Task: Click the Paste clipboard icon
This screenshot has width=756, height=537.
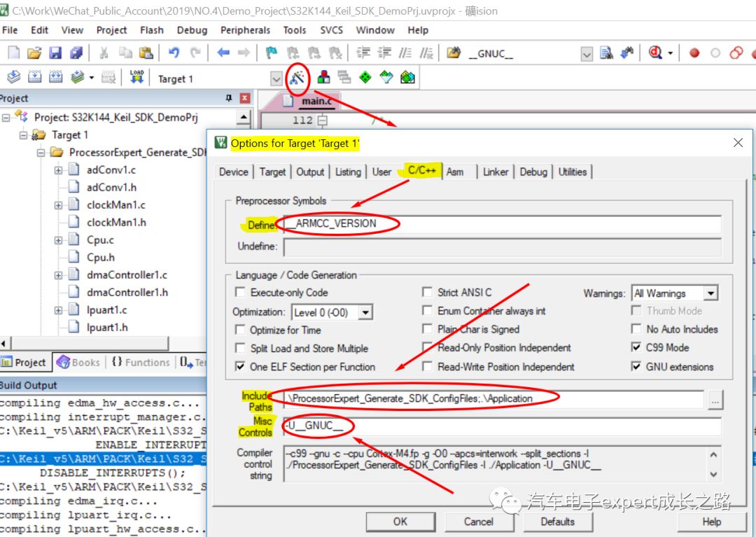Action: 146,53
